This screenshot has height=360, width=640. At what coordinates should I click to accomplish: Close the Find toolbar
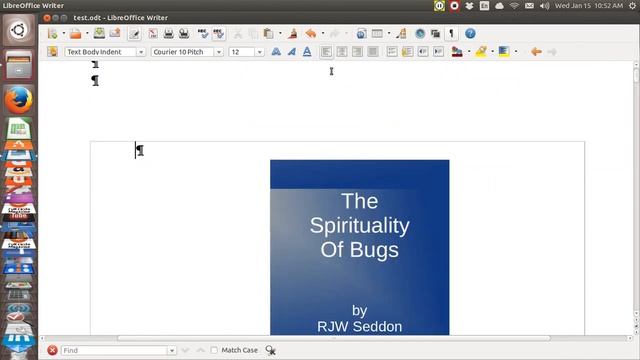(52, 350)
